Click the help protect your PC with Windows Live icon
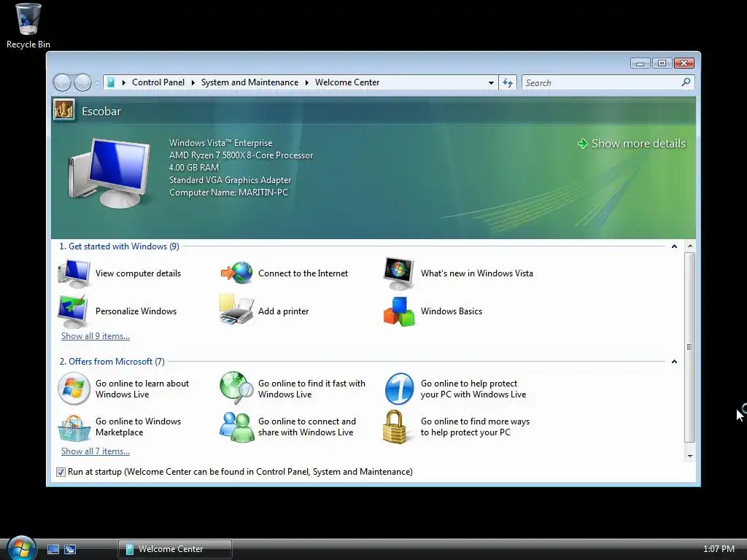 (399, 389)
